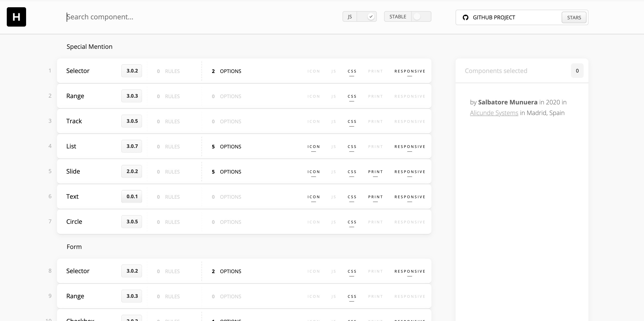Screen dimensions: 644x321
Task: Open the GITHUB PROJECT link
Action: pos(494,17)
